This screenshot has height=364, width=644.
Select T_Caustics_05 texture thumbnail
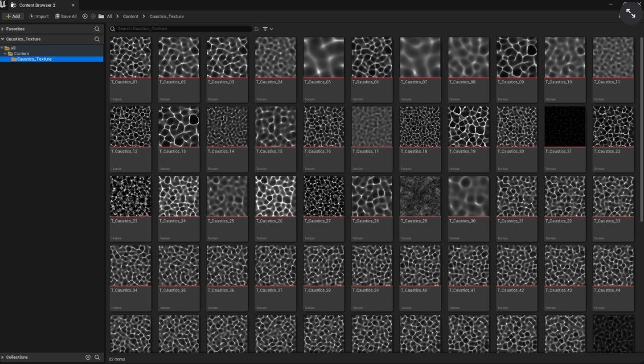coord(323,57)
